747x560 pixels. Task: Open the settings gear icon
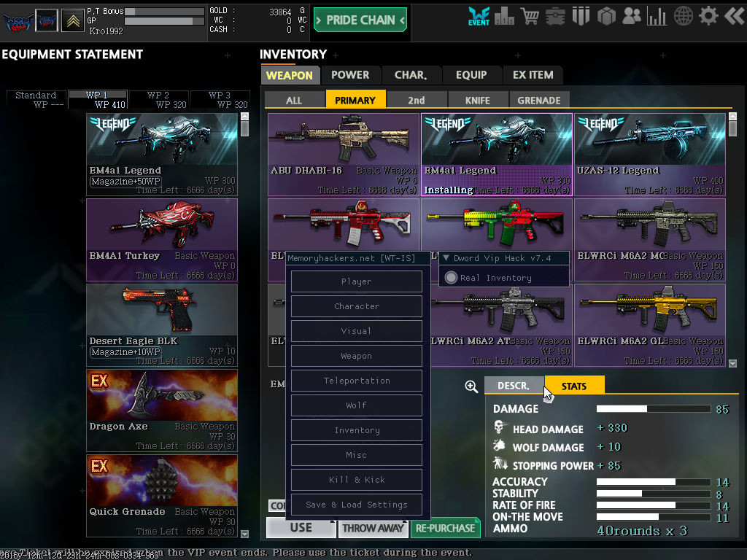(x=708, y=16)
